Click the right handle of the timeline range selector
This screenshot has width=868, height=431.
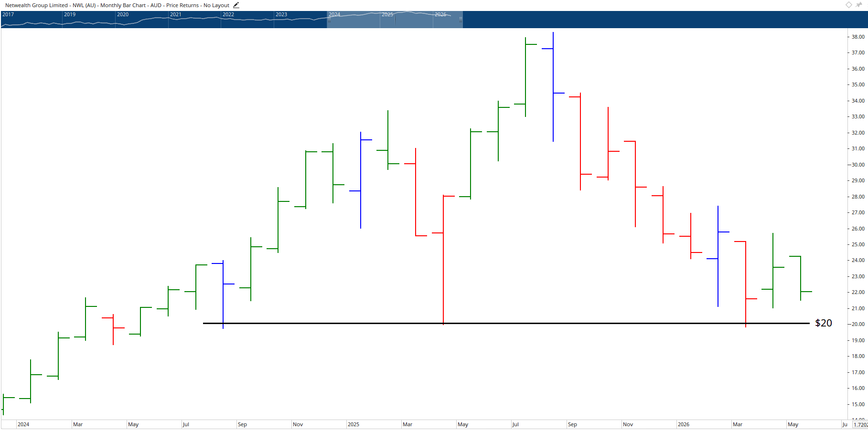(461, 20)
